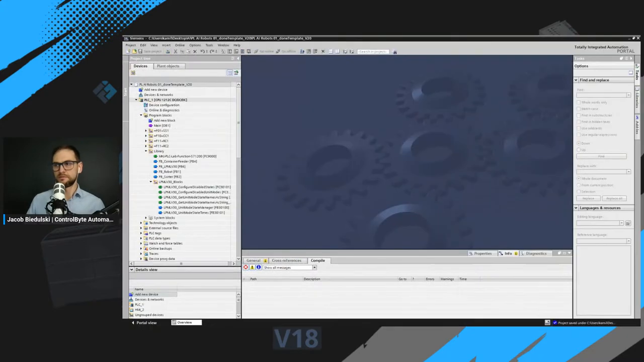Screen dimensions: 644x362
Task: Click the Go online toolbar button
Action: tap(264, 51)
